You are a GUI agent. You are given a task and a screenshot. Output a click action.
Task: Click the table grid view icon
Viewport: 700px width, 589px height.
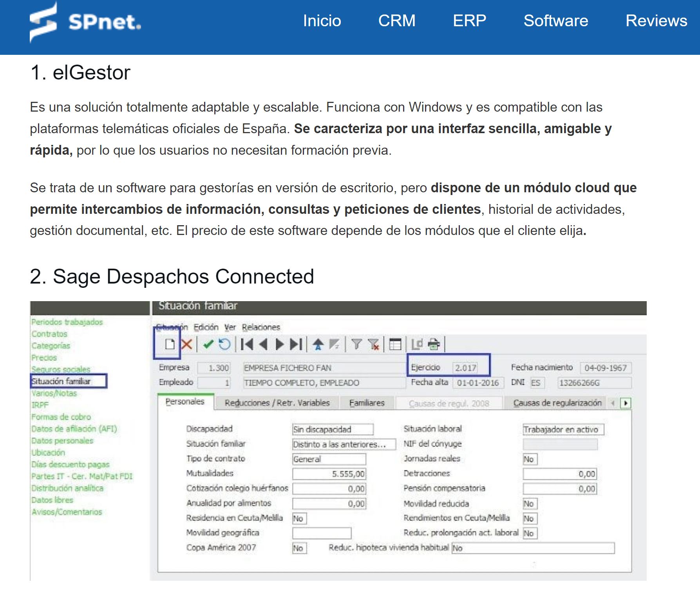click(x=395, y=344)
